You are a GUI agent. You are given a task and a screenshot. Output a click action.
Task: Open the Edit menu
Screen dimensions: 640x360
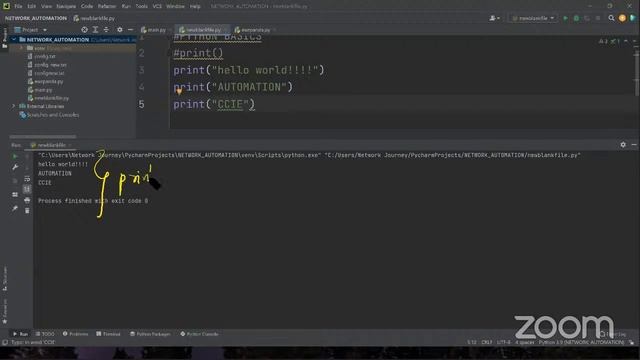tap(32, 6)
